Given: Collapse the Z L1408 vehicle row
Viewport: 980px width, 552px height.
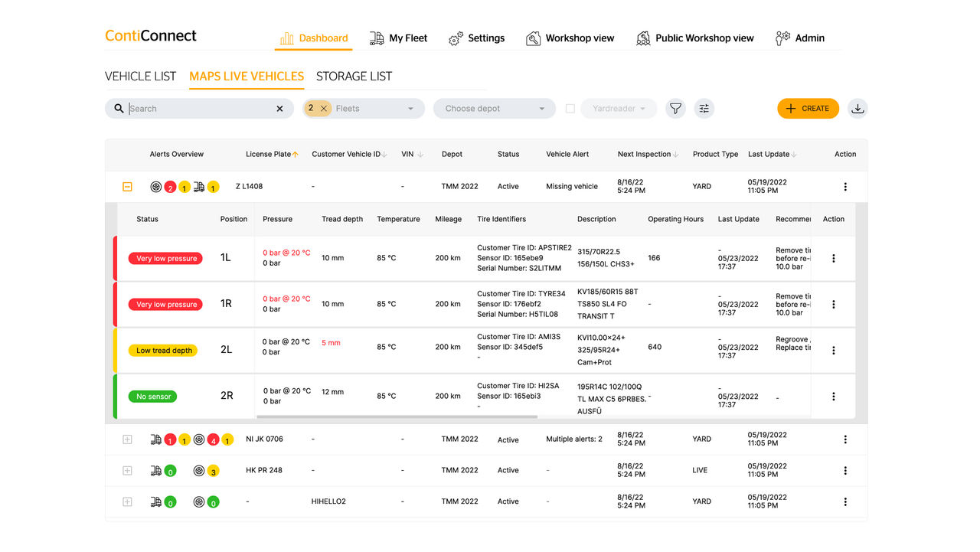Looking at the screenshot, I should pyautogui.click(x=128, y=187).
